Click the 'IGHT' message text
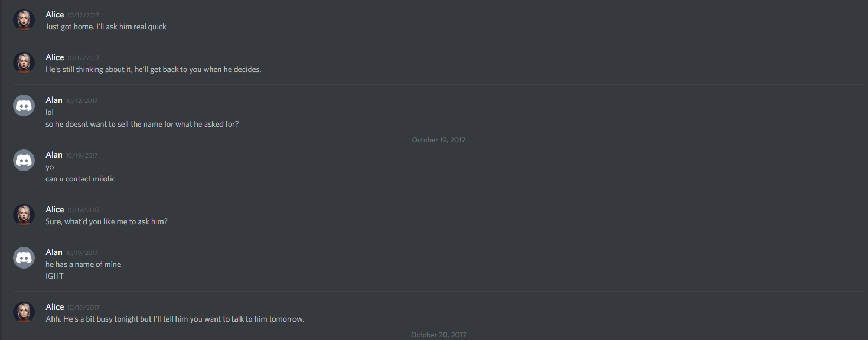This screenshot has width=868, height=340. (x=55, y=276)
